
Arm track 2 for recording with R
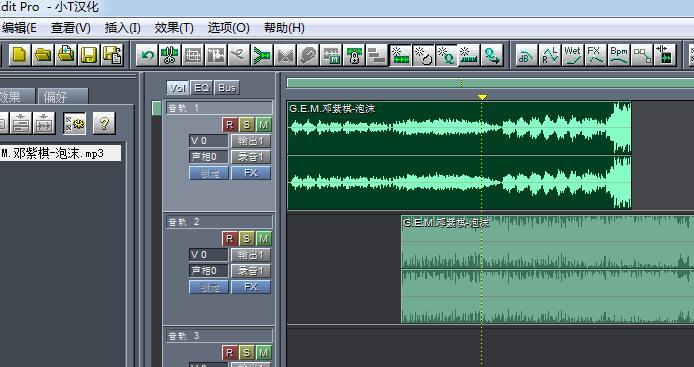pyautogui.click(x=229, y=239)
